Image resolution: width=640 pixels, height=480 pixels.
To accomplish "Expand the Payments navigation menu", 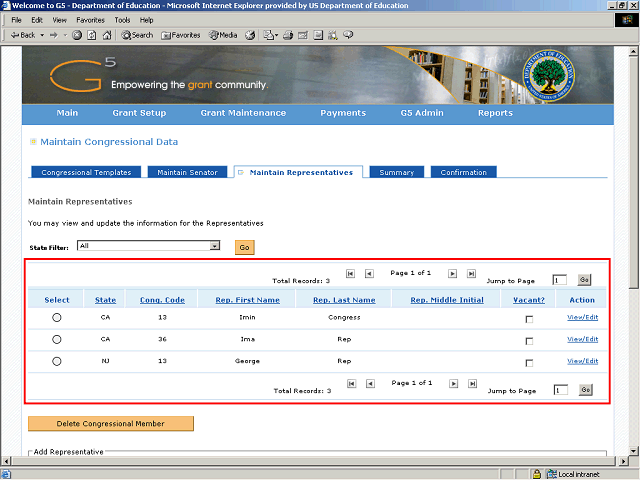I will coord(343,113).
